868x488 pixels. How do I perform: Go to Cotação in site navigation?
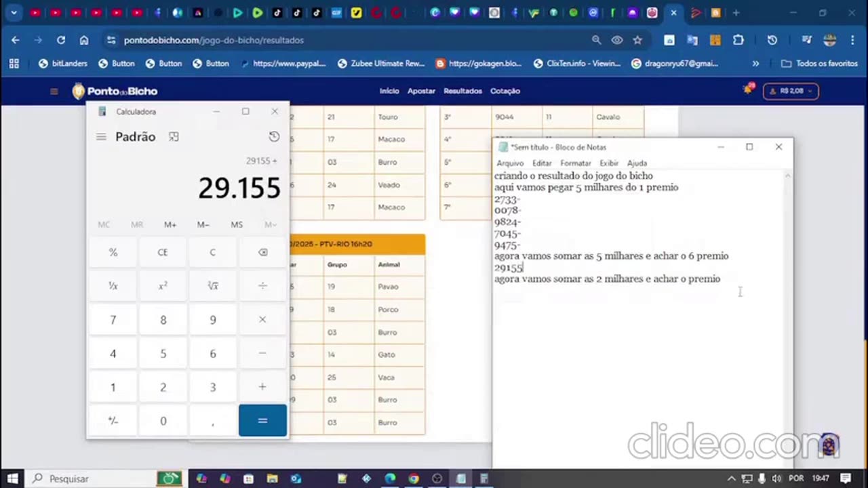(505, 91)
